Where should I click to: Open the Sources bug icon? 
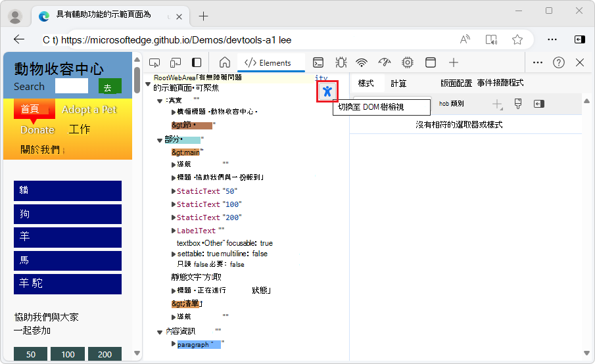(x=341, y=62)
